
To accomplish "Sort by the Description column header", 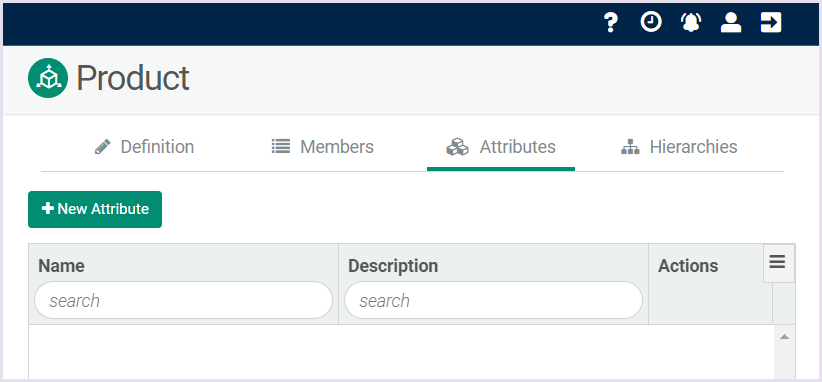I will click(393, 266).
